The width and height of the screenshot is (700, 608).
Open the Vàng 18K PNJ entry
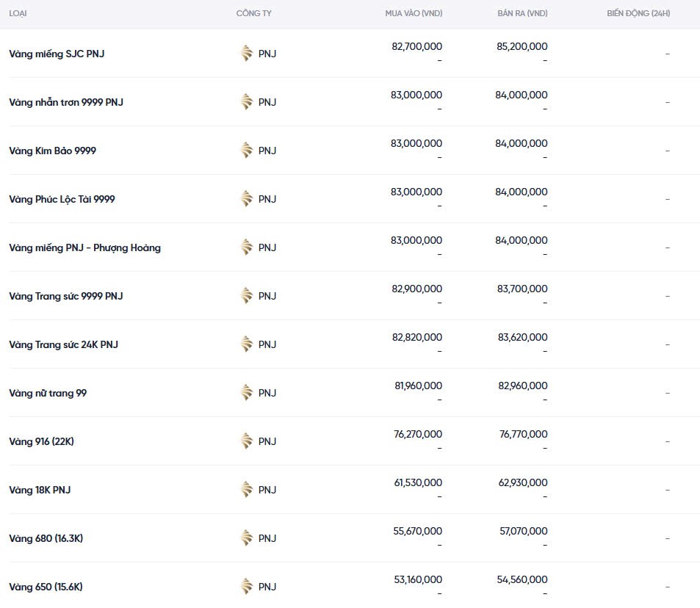40,490
